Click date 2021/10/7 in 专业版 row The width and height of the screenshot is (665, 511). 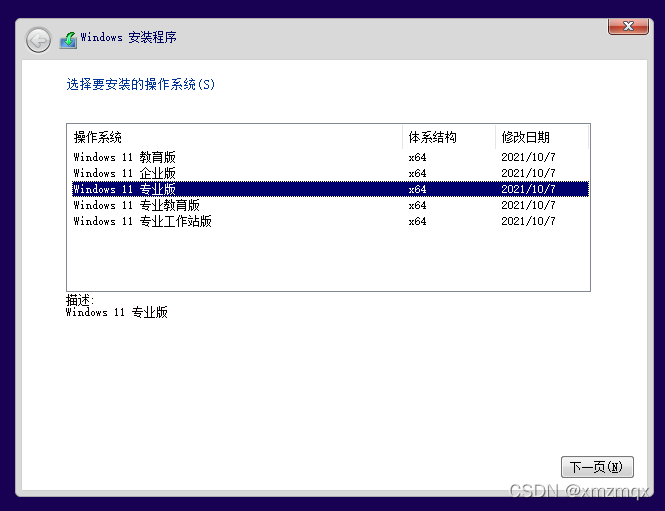tap(528, 189)
